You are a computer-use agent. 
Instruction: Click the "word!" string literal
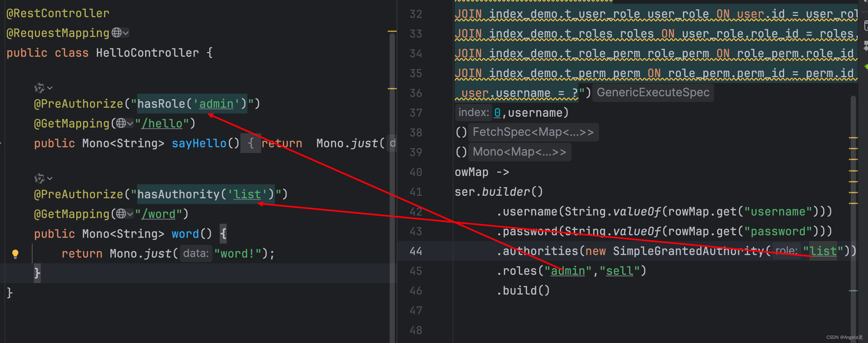[x=238, y=253]
